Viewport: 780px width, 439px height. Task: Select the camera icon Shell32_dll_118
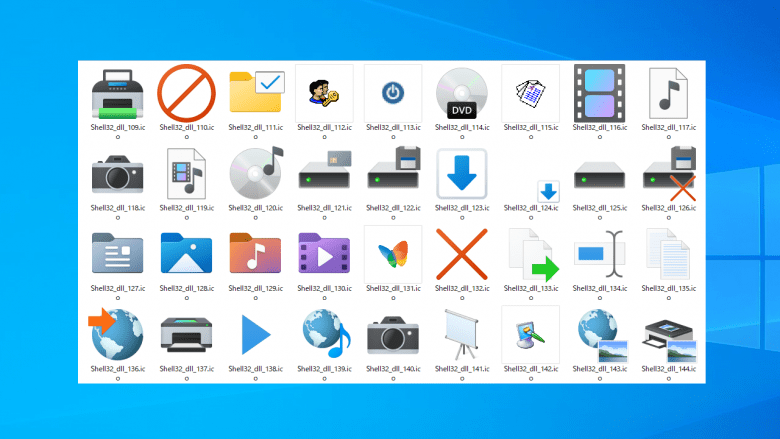pos(117,174)
